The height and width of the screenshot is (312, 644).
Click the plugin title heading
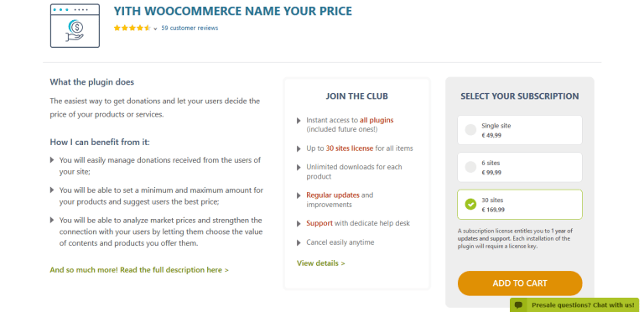click(233, 11)
